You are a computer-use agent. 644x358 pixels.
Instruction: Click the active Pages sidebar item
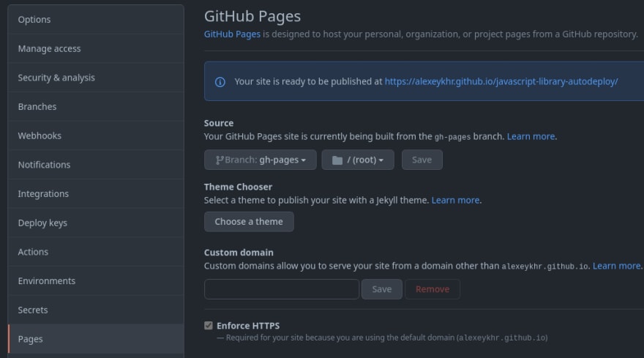pyautogui.click(x=96, y=339)
